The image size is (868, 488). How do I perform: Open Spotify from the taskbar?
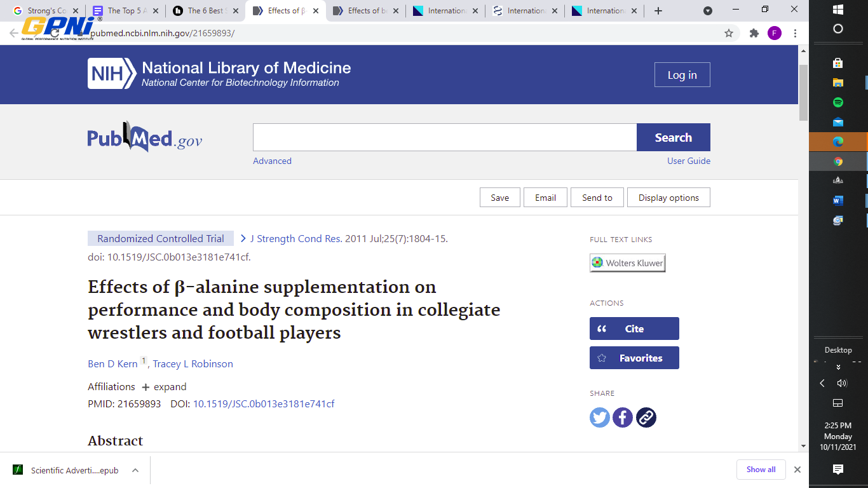click(837, 102)
